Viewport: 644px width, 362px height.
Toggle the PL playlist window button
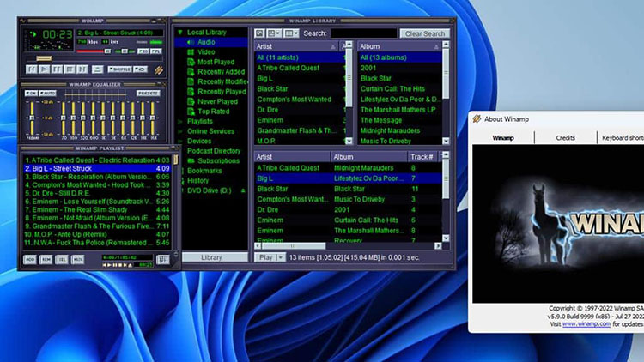(156, 51)
